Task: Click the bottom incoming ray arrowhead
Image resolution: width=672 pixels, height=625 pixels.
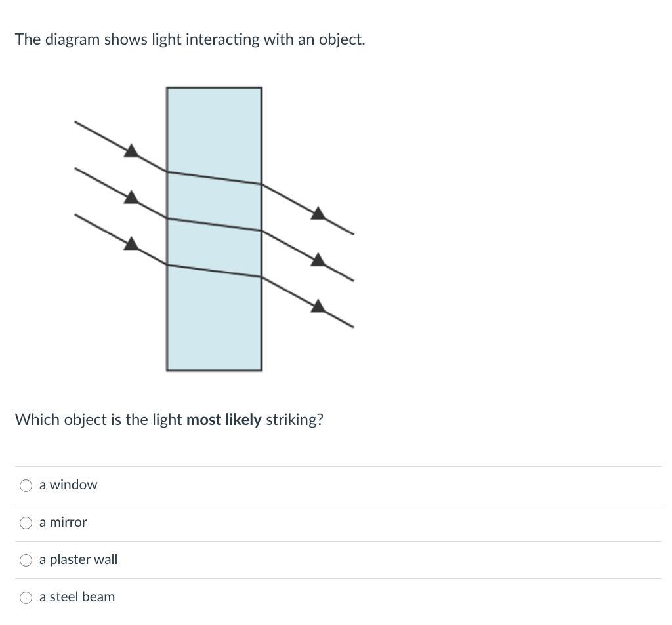Action: click(132, 244)
